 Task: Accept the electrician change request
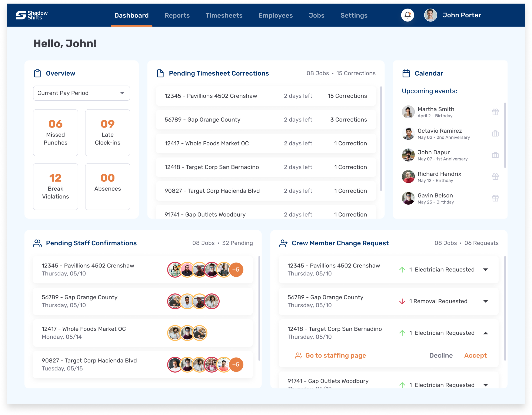[x=475, y=355]
